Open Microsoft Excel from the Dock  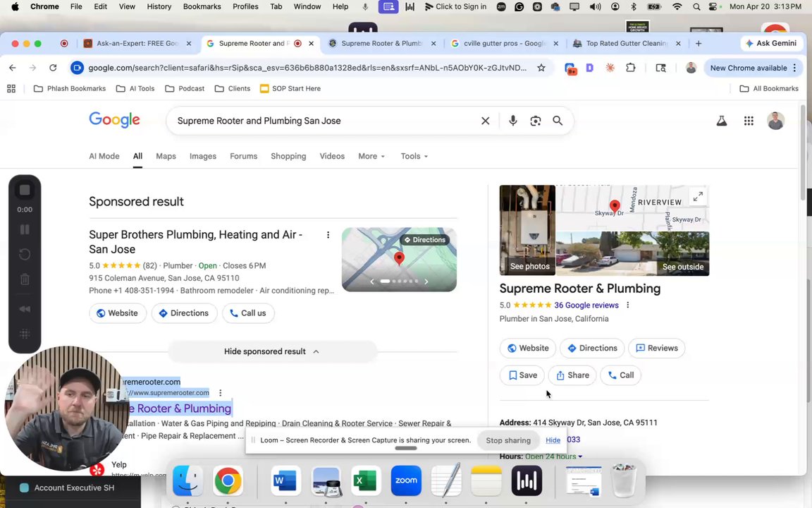[x=366, y=480]
